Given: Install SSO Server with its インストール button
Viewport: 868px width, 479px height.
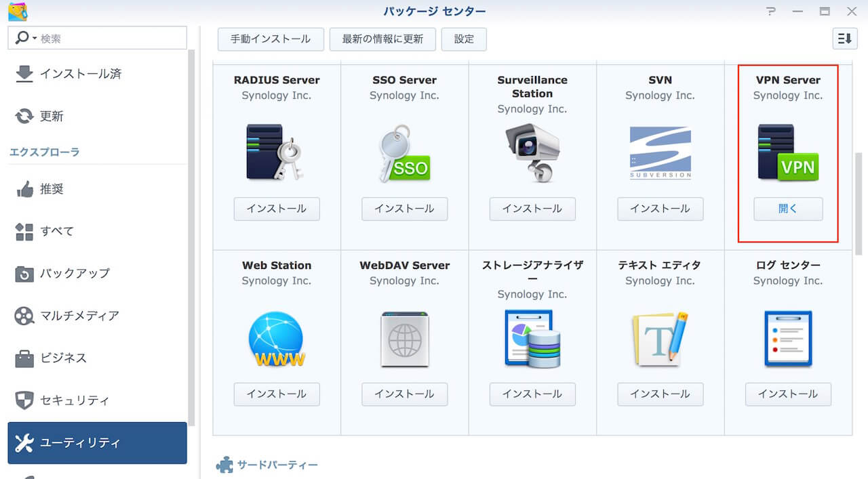Looking at the screenshot, I should point(404,209).
